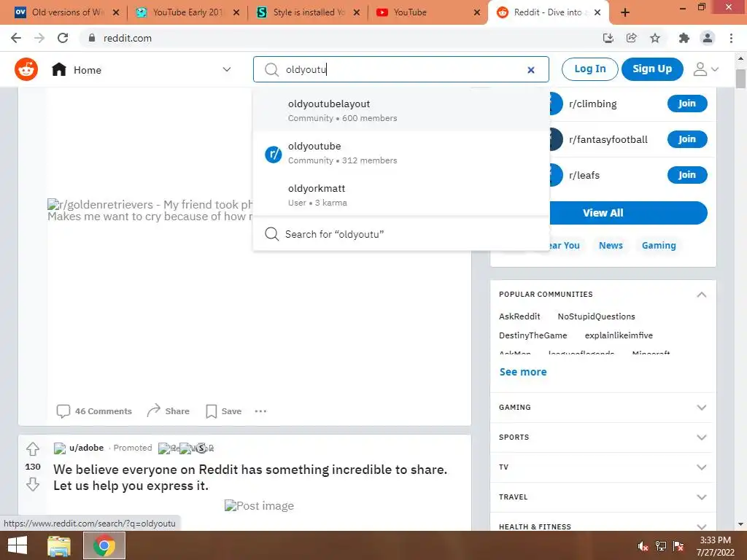
Task: Switch to the YouTube tab
Action: [427, 13]
